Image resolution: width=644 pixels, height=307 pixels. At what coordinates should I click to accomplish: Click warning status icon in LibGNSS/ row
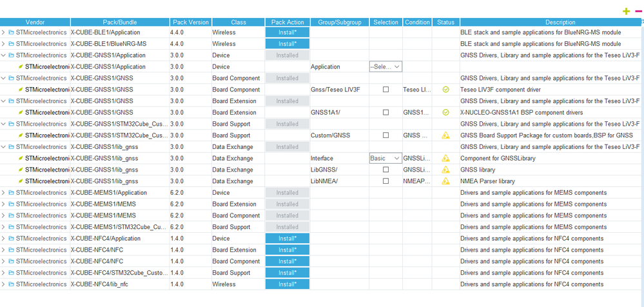(x=445, y=170)
